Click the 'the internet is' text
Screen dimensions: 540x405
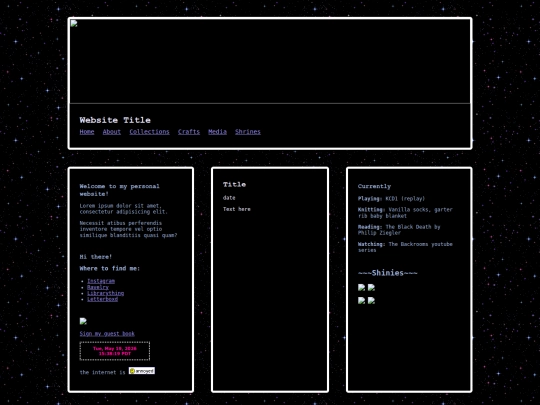tap(103, 372)
